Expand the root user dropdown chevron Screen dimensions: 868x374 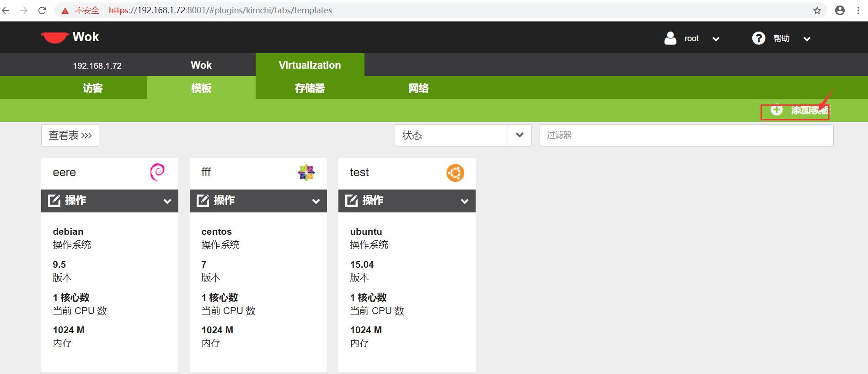[716, 39]
